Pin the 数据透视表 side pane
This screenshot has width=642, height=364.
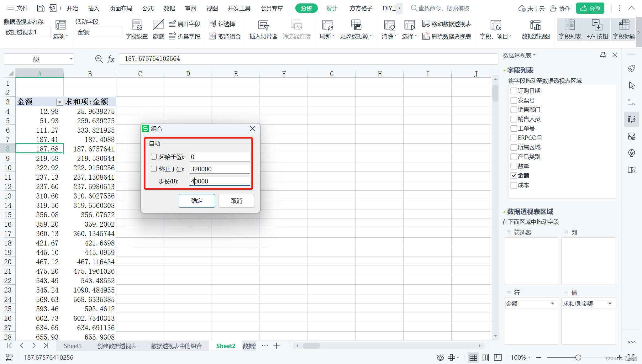[603, 55]
